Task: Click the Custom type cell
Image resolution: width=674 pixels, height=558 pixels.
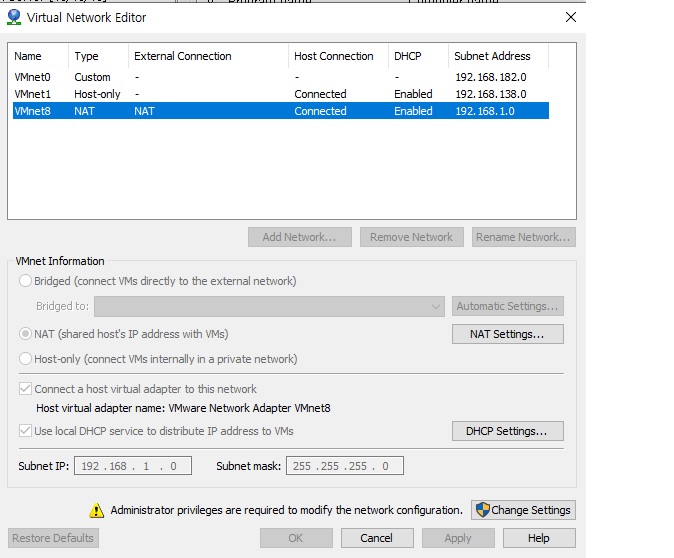Action: pyautogui.click(x=92, y=77)
